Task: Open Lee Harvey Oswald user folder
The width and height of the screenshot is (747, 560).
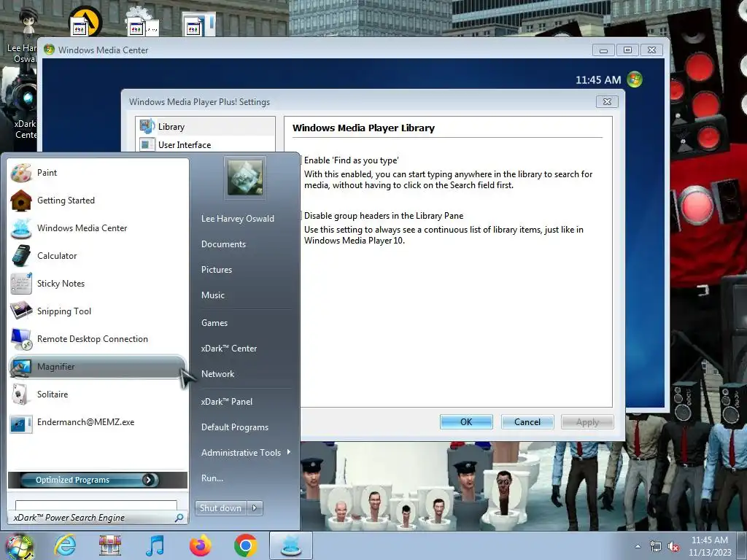Action: click(x=238, y=219)
